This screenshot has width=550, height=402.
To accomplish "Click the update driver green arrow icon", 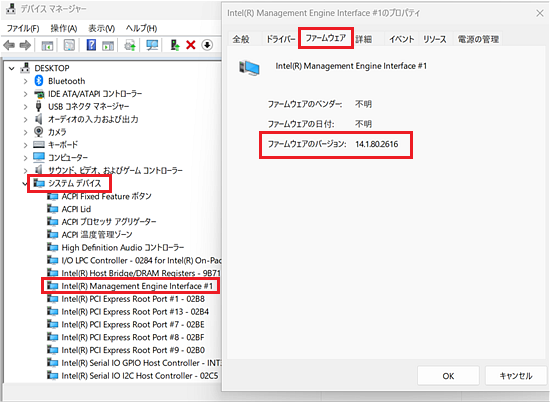I will click(x=174, y=45).
